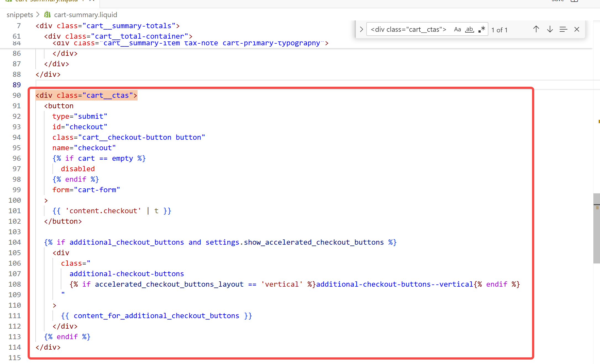Image resolution: width=600 pixels, height=364 pixels.
Task: Expand the replace field chevron
Action: (361, 29)
